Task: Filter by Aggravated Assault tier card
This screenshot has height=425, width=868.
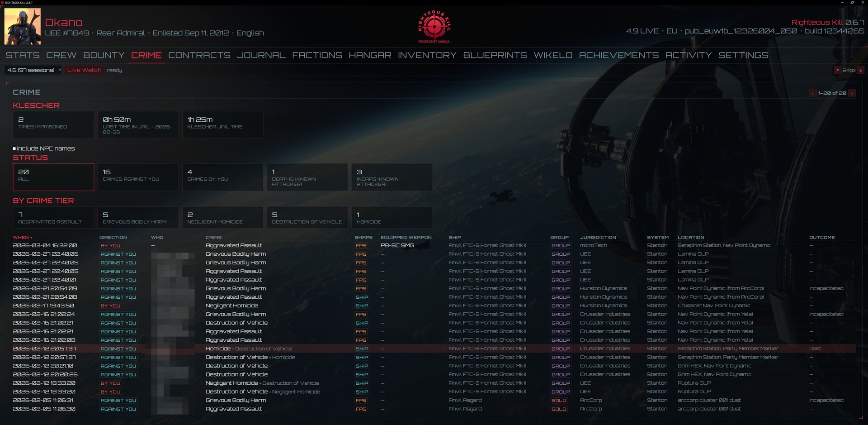Action: click(x=53, y=217)
